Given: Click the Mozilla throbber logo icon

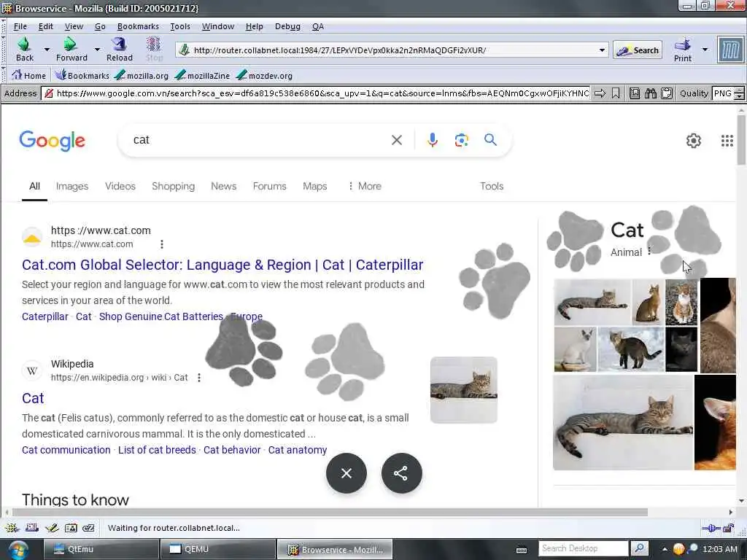Looking at the screenshot, I should [730, 50].
